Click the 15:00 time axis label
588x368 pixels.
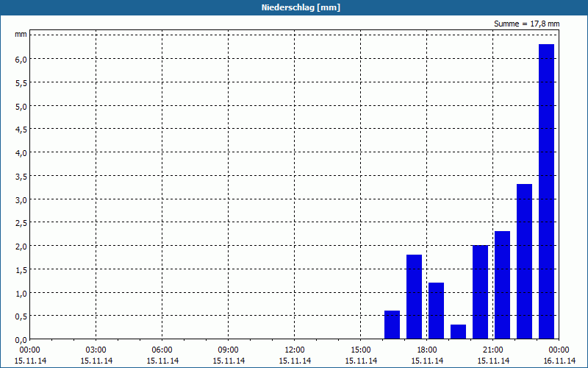(x=361, y=350)
